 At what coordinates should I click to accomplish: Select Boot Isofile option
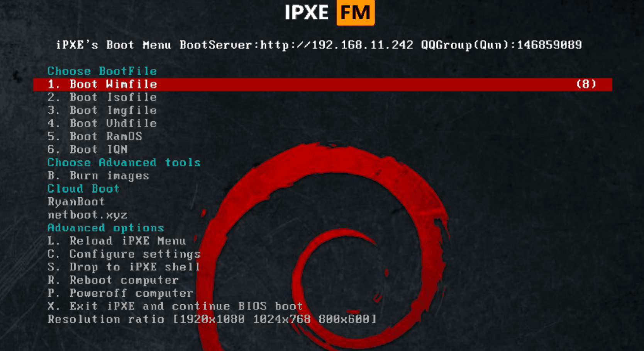pos(102,97)
